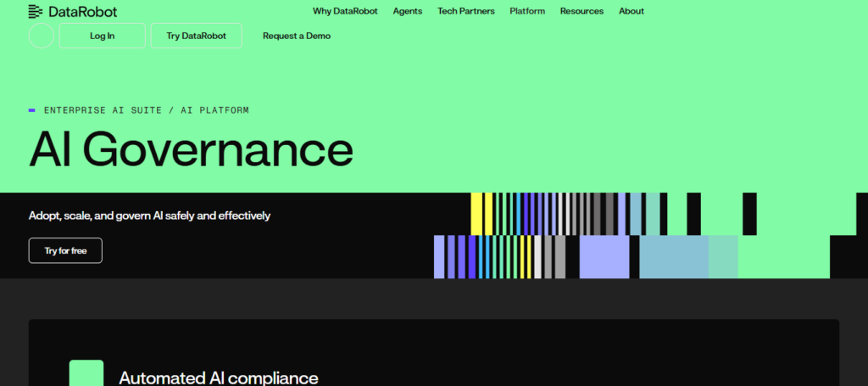This screenshot has width=868, height=386.
Task: Click the Automated AI compliance heading
Action: click(x=219, y=378)
